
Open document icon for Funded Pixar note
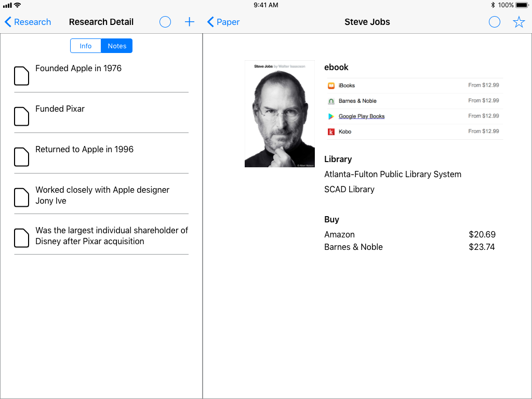point(21,116)
